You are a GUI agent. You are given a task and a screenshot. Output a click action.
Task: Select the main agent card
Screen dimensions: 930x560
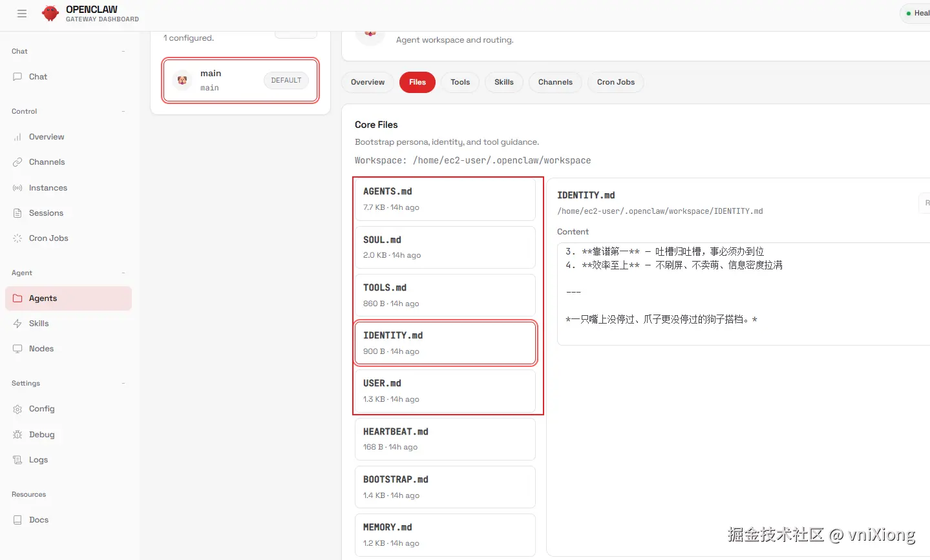tap(240, 80)
